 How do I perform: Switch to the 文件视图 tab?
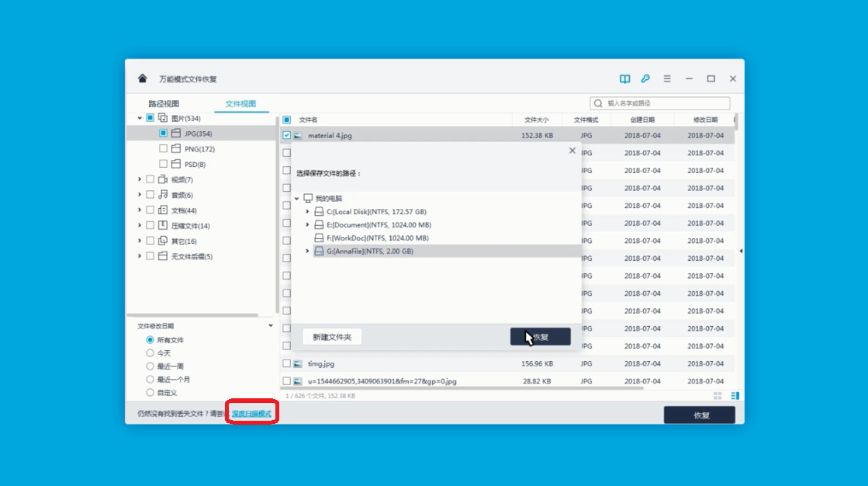coord(240,103)
